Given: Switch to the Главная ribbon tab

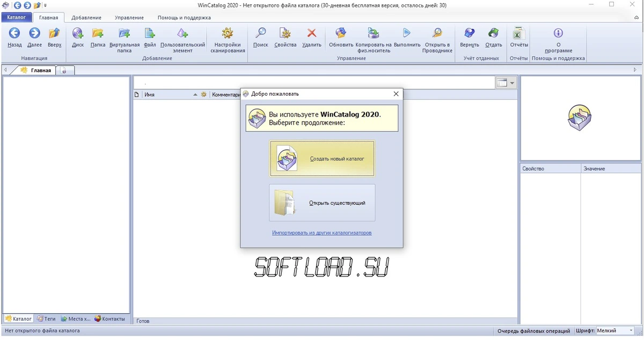Looking at the screenshot, I should coord(48,18).
